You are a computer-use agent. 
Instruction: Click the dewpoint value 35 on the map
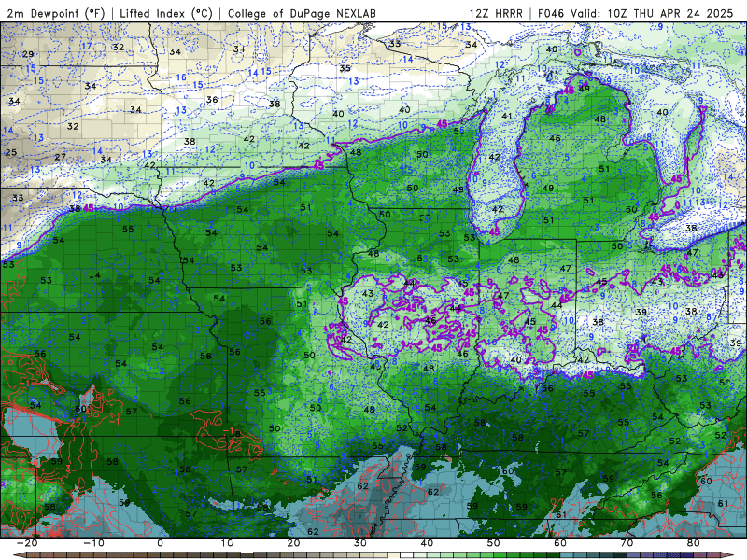pyautogui.click(x=345, y=68)
